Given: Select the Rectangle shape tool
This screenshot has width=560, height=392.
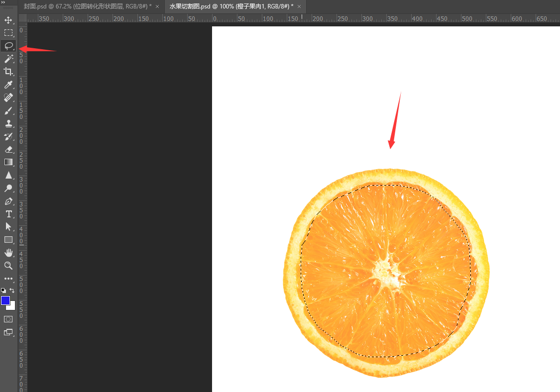Looking at the screenshot, I should 8,240.
